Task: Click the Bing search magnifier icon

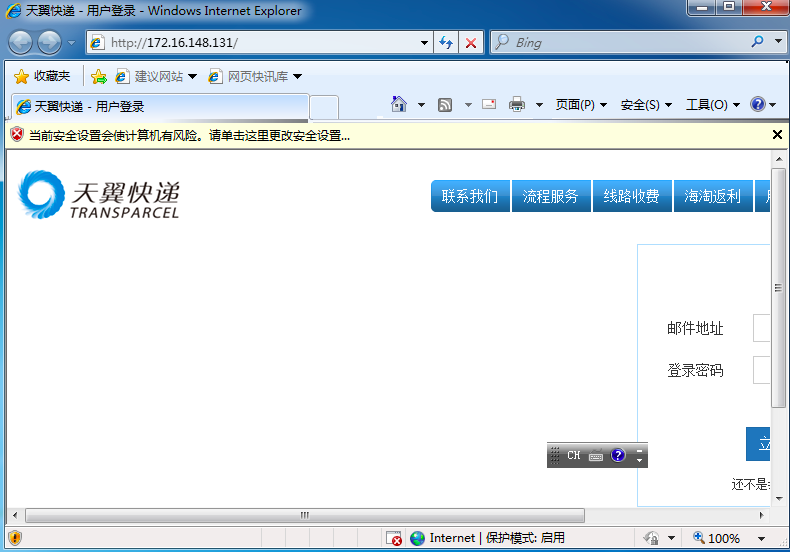Action: 757,42
